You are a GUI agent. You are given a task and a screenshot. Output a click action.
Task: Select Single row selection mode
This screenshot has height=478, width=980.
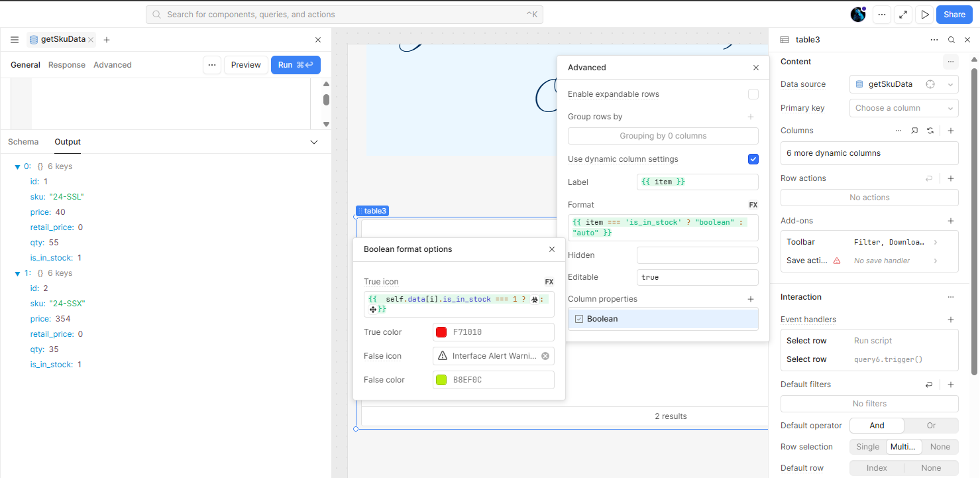(867, 447)
